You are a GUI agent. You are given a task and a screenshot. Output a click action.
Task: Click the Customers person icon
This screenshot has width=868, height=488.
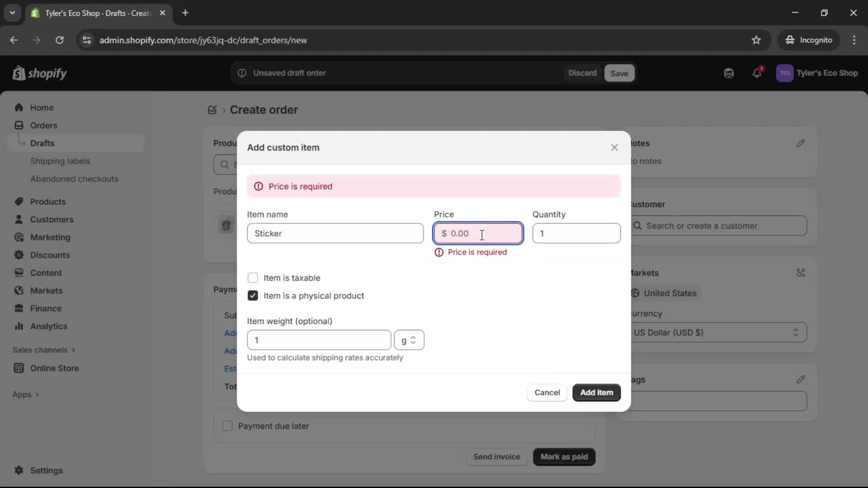point(19,219)
